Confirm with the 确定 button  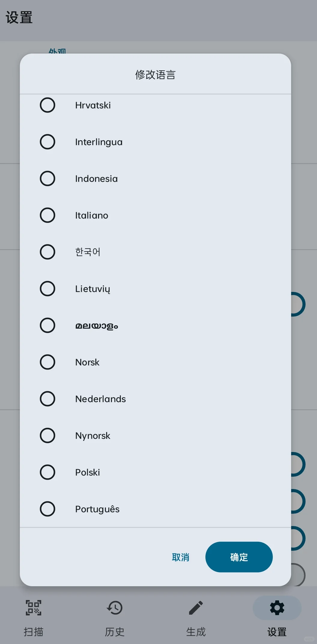point(239,557)
